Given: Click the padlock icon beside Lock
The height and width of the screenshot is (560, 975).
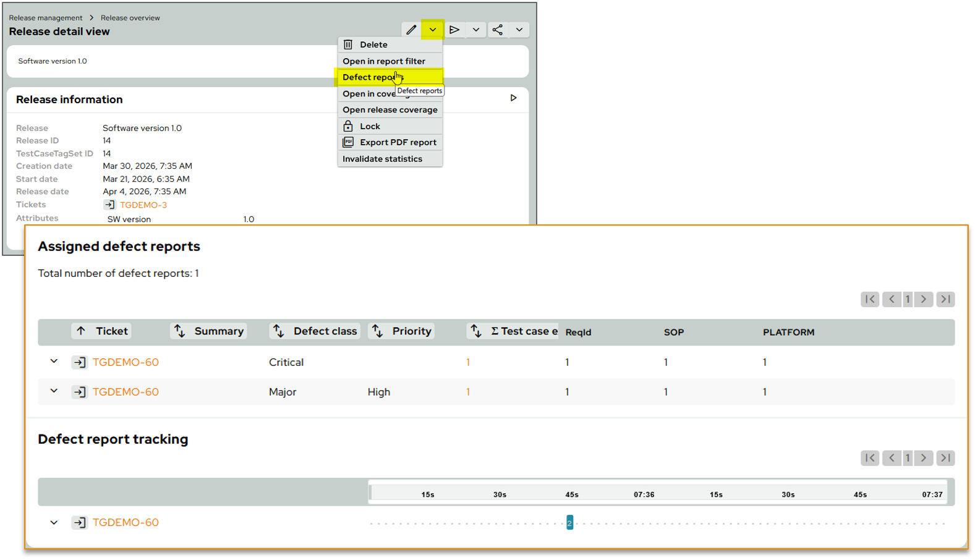Looking at the screenshot, I should [x=348, y=126].
